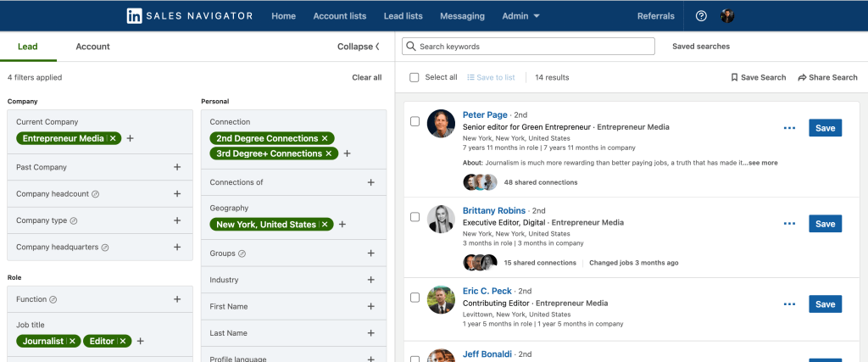The image size is (868, 362).
Task: Click the info icon beside Function
Action: tap(53, 299)
